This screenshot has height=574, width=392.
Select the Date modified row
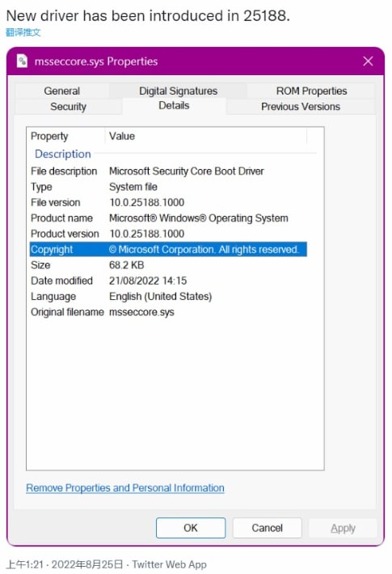(168, 281)
